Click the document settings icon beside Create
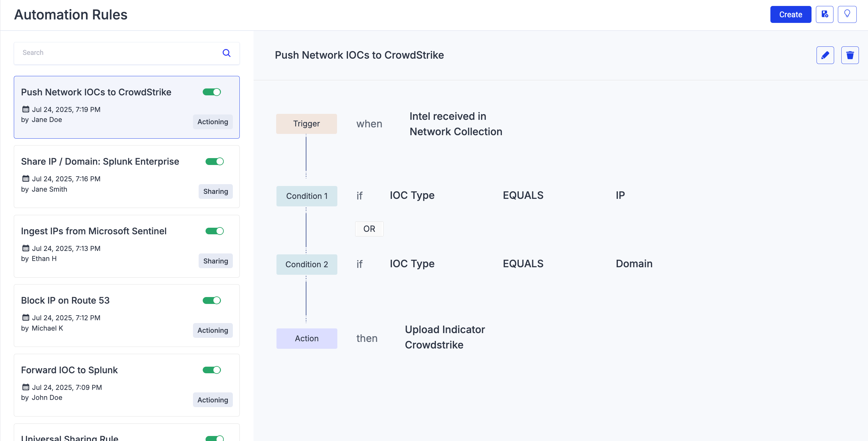 (x=824, y=14)
